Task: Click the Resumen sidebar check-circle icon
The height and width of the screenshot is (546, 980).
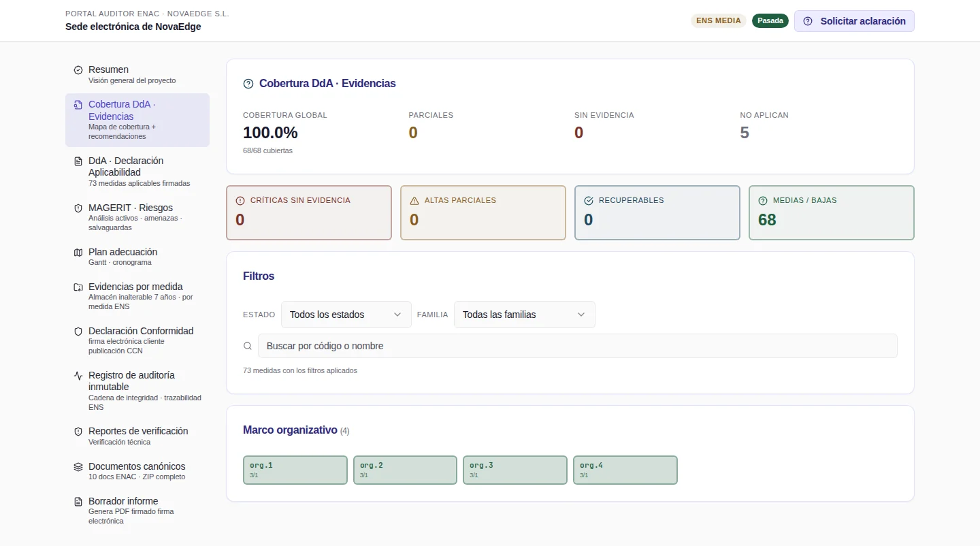Action: tap(78, 70)
